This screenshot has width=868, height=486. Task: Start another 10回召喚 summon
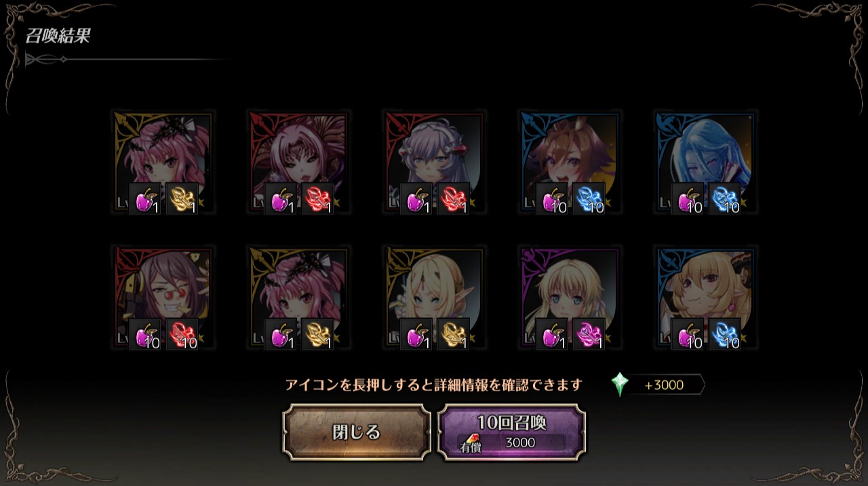[x=512, y=432]
